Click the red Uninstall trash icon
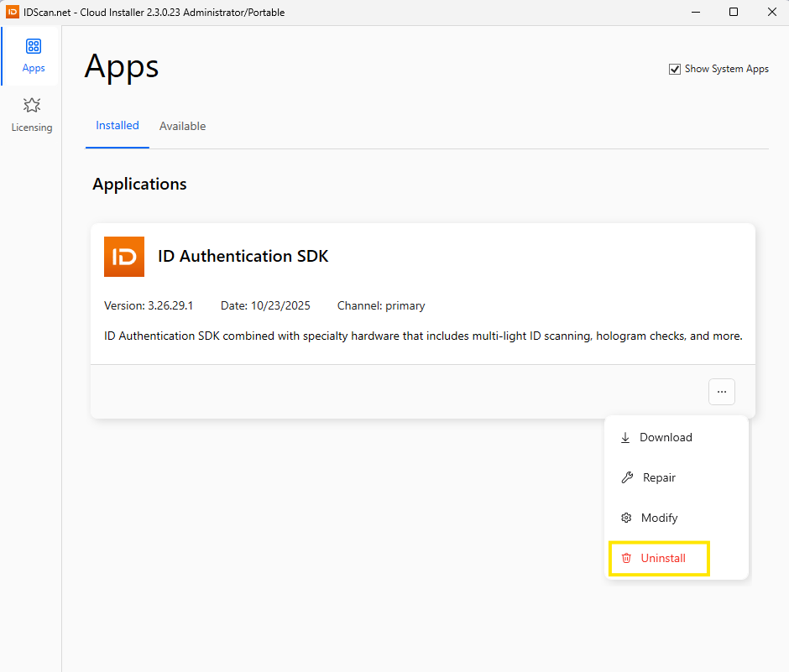The width and height of the screenshot is (789, 672). coord(625,559)
